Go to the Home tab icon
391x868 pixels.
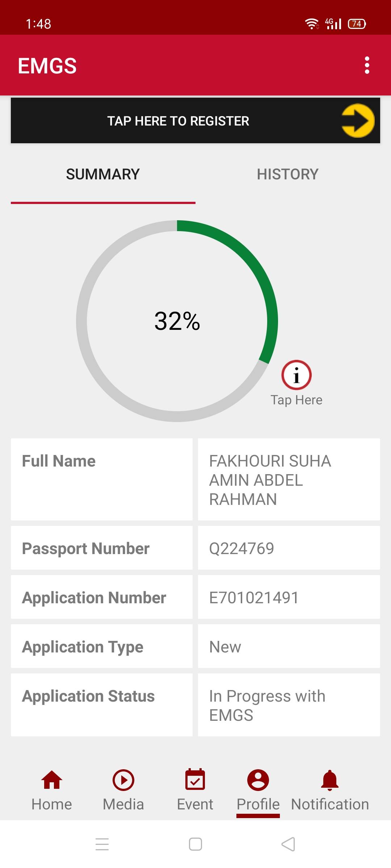pyautogui.click(x=52, y=780)
